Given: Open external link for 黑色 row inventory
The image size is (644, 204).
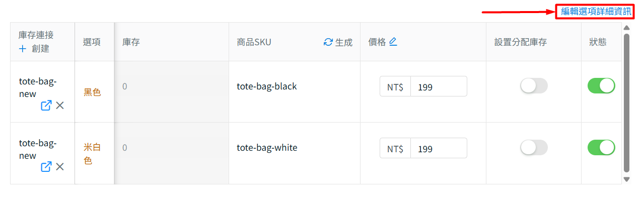Looking at the screenshot, I should (46, 105).
